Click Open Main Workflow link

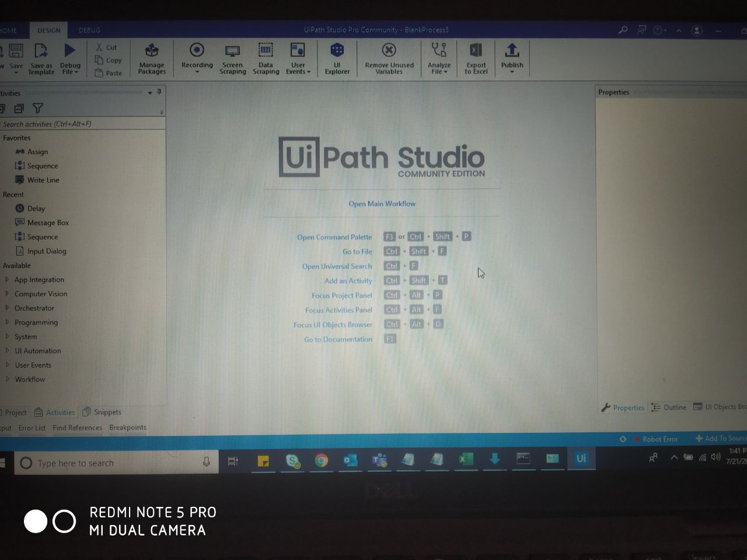coord(382,204)
